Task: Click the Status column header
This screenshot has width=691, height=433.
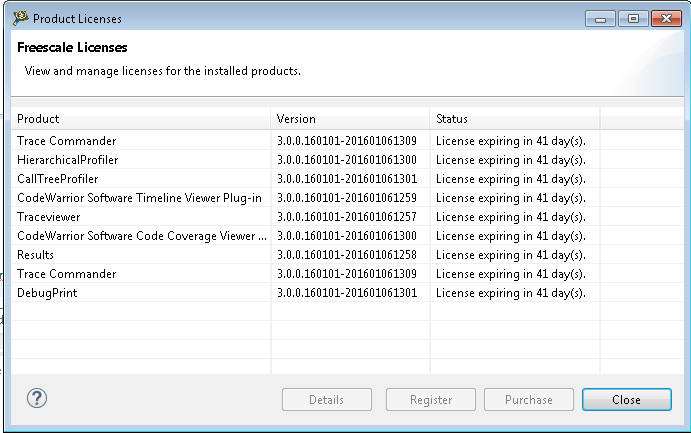Action: pos(514,119)
